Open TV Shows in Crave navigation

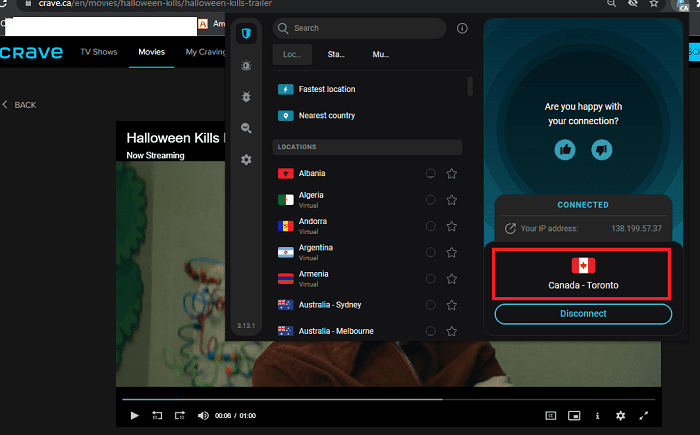[x=99, y=52]
